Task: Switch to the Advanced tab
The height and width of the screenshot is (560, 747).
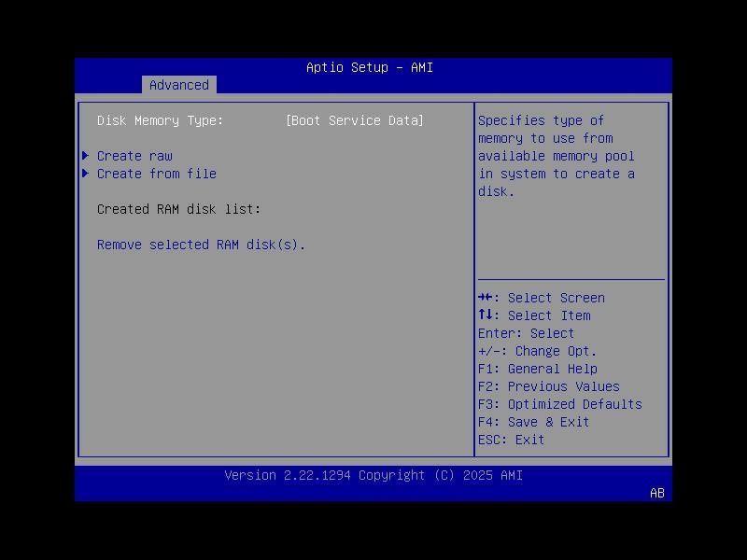Action: tap(178, 85)
